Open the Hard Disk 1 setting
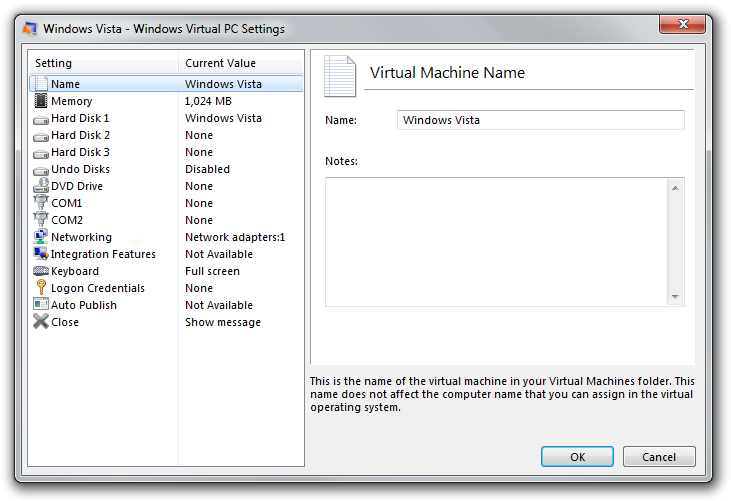 pos(80,118)
